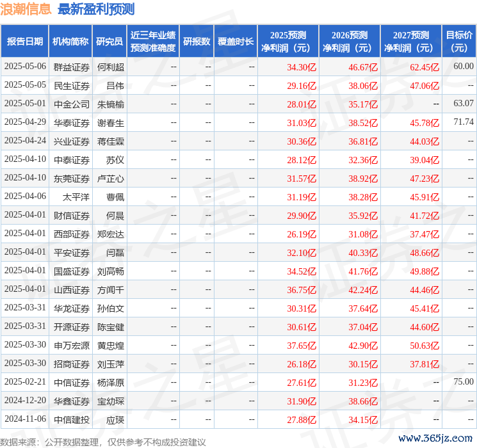Click analyst name 曹佩

coord(115,197)
